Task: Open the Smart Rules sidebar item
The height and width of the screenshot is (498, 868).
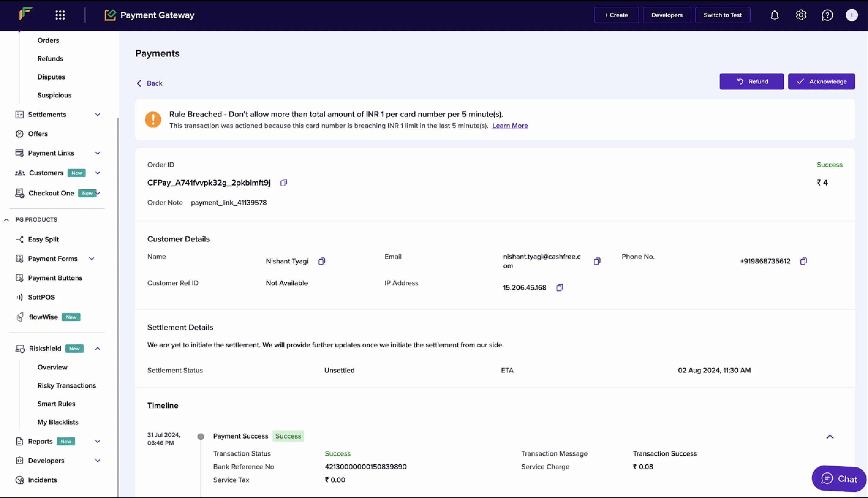Action: click(56, 404)
